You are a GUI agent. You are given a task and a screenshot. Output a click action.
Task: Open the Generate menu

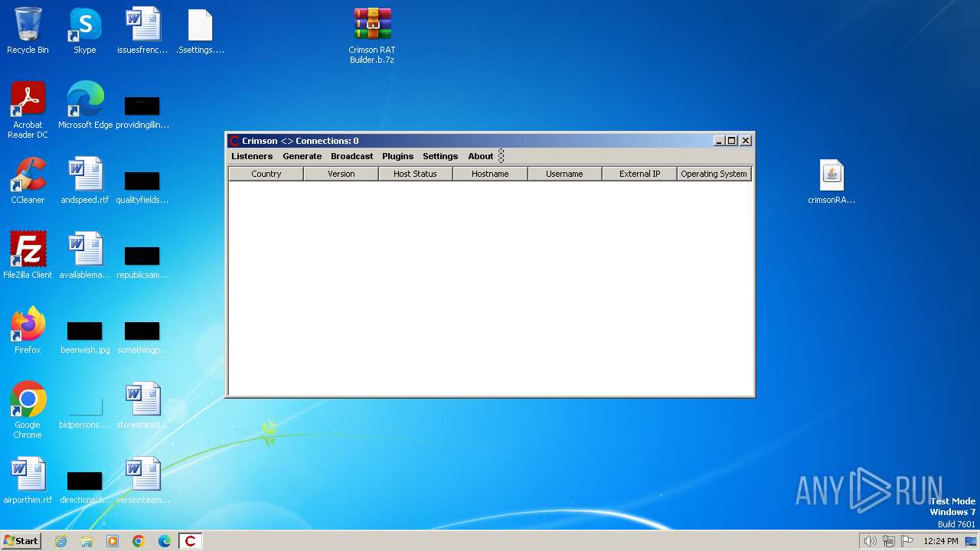click(x=302, y=156)
